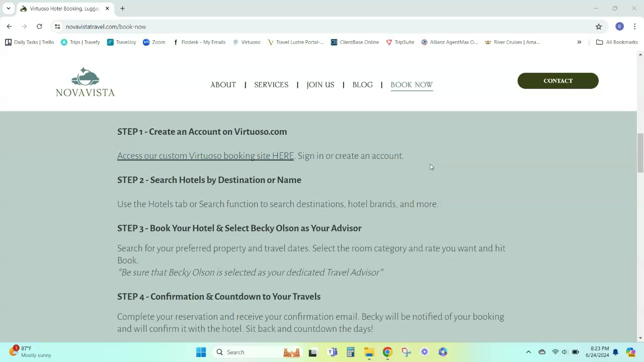Open ClientBase Online bookmark
The image size is (644, 362).
tap(355, 42)
